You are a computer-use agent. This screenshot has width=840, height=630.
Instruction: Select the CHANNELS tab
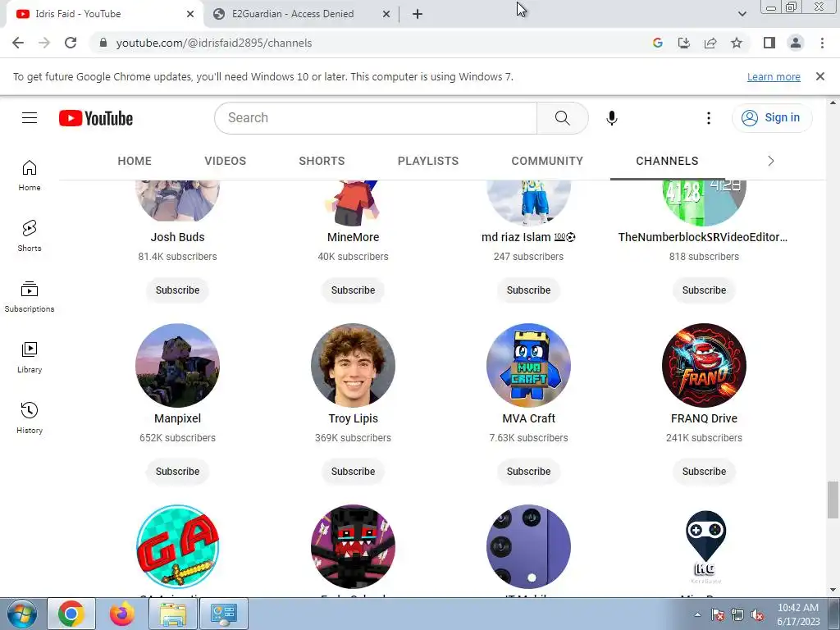click(x=667, y=162)
